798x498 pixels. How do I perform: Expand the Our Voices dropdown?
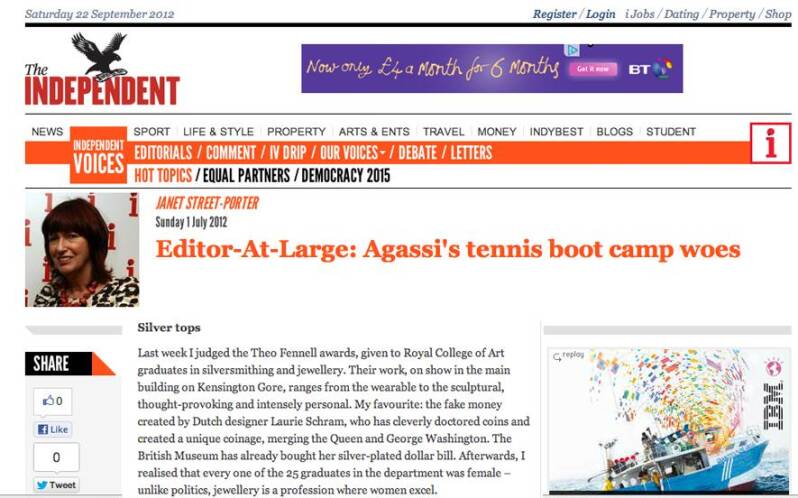tap(352, 153)
